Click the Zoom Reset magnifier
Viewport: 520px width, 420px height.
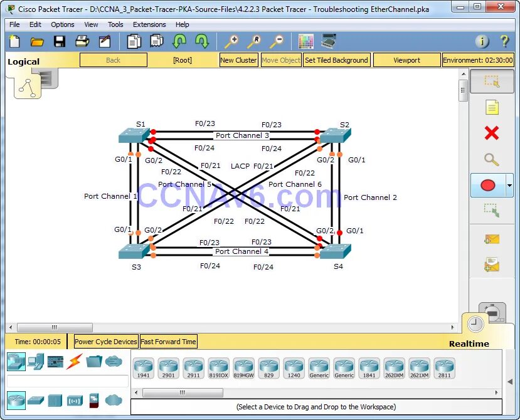254,42
